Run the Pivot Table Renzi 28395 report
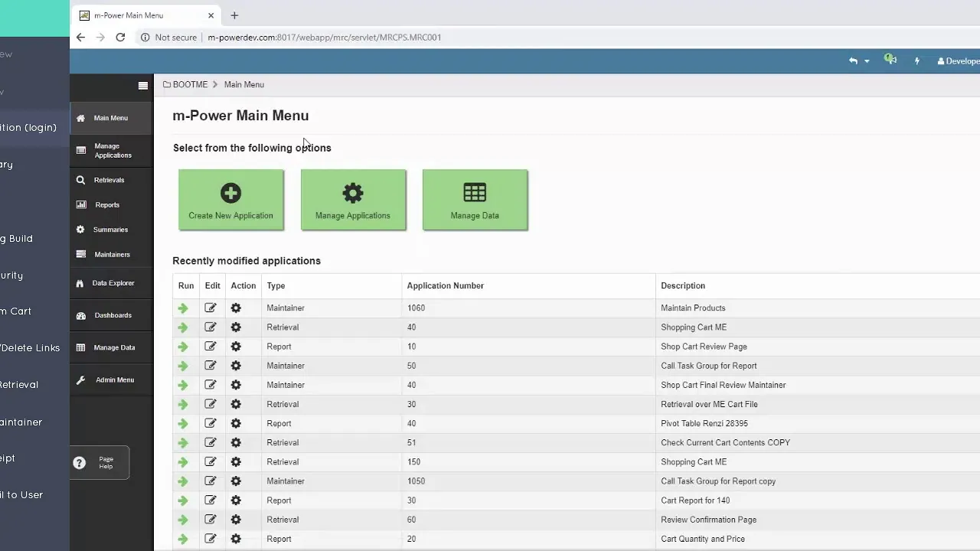The image size is (980, 551). pos(183,424)
